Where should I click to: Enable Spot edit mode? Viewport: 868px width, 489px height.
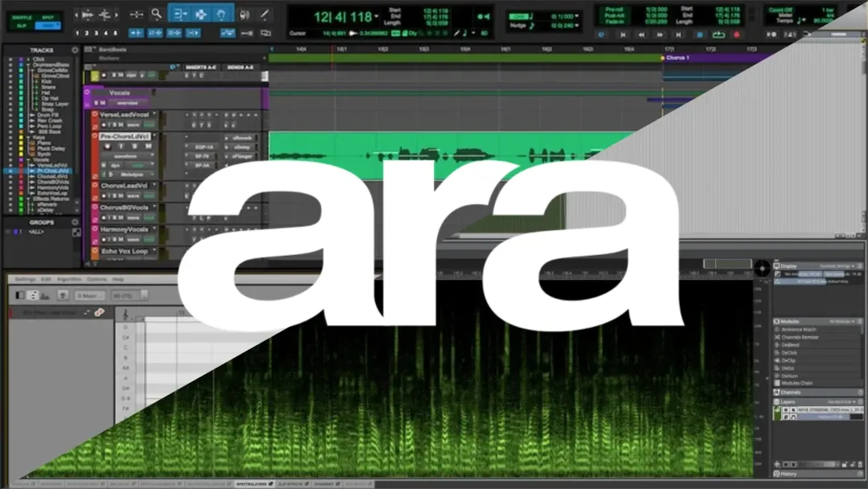48,18
